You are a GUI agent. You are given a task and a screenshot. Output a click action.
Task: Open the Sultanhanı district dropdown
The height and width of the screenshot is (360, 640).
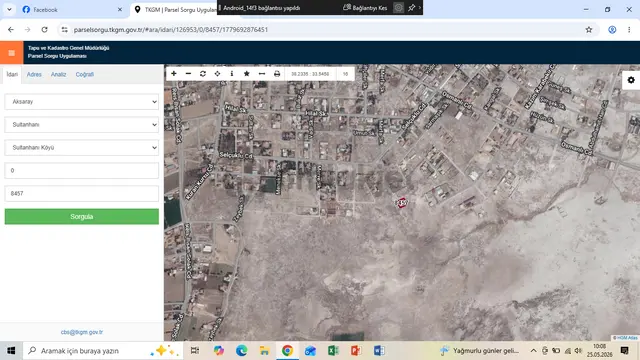tap(82, 124)
